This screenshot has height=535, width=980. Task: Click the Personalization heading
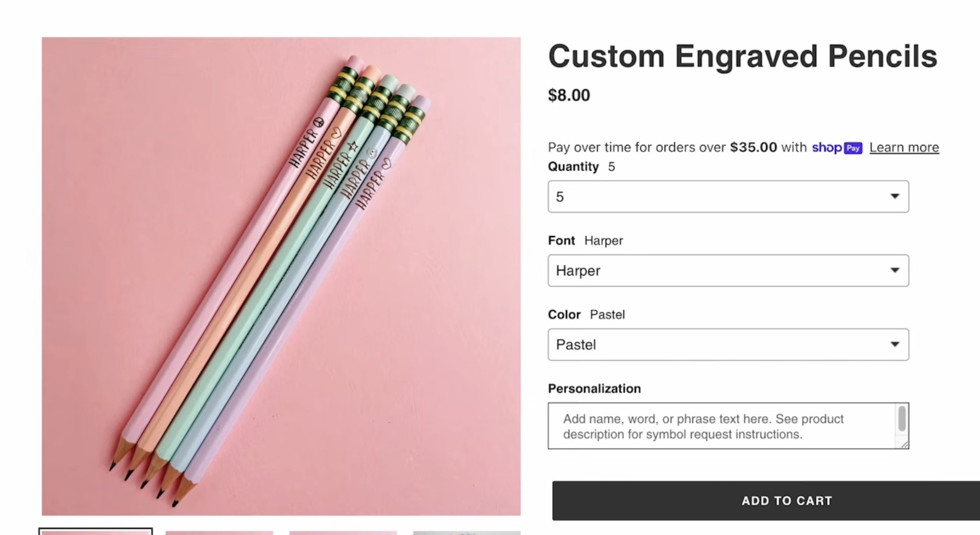coord(595,388)
